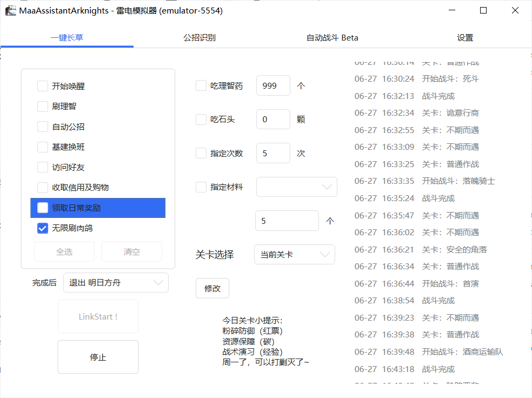Screen dimensions: 532x398
Task: Click the MaaAssistantArknights app icon in title bar
Action: pos(10,10)
